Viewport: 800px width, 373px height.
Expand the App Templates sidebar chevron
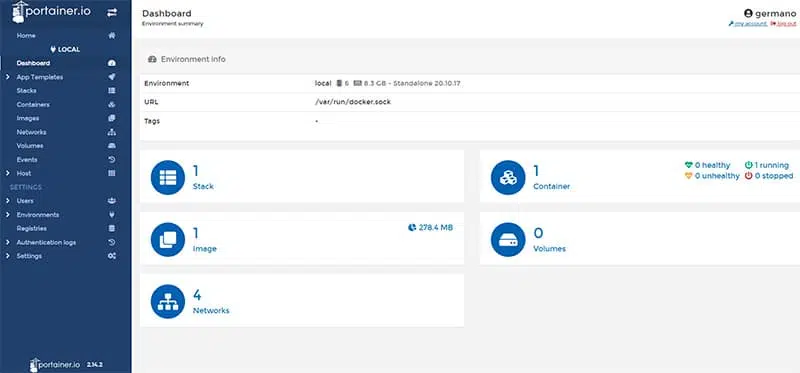coord(7,77)
